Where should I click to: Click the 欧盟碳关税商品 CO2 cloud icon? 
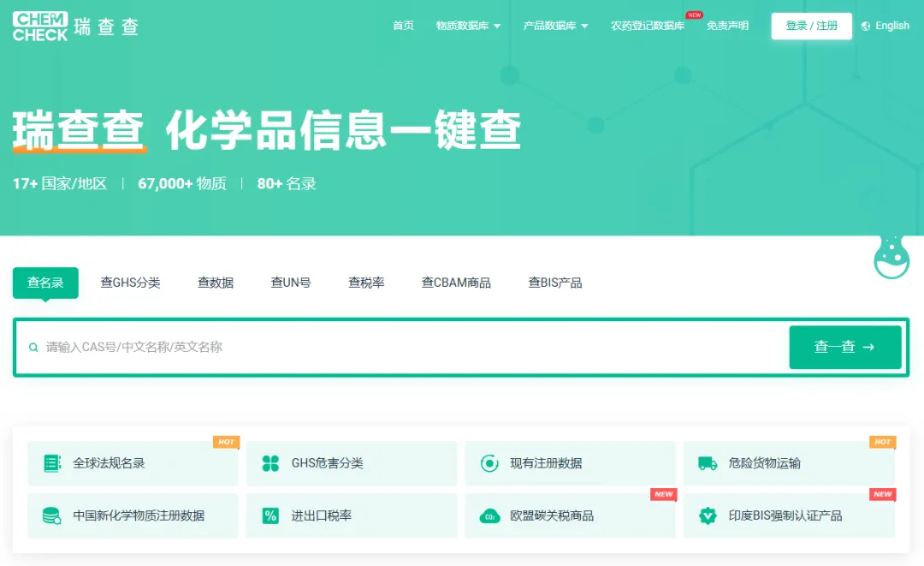[489, 515]
